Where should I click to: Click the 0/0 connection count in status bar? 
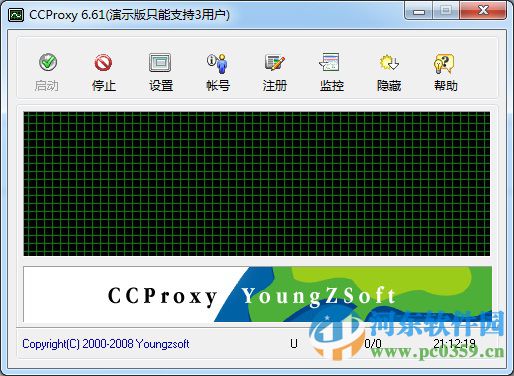click(373, 343)
